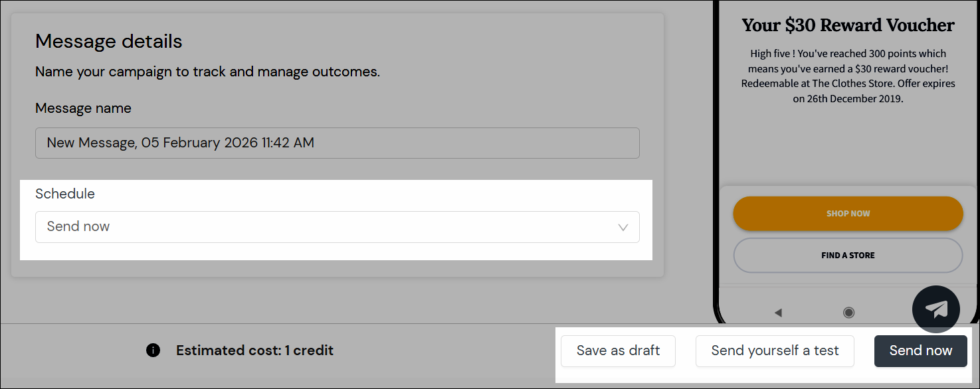
Task: Click the Message details heading
Action: (x=109, y=41)
